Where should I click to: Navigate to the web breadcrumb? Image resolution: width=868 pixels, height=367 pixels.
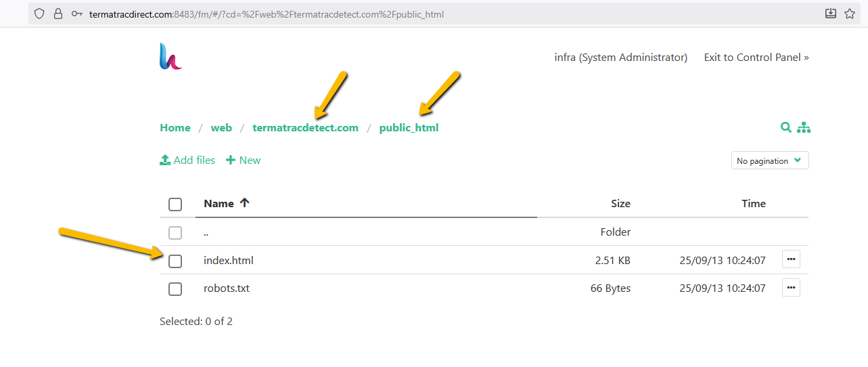(x=221, y=127)
